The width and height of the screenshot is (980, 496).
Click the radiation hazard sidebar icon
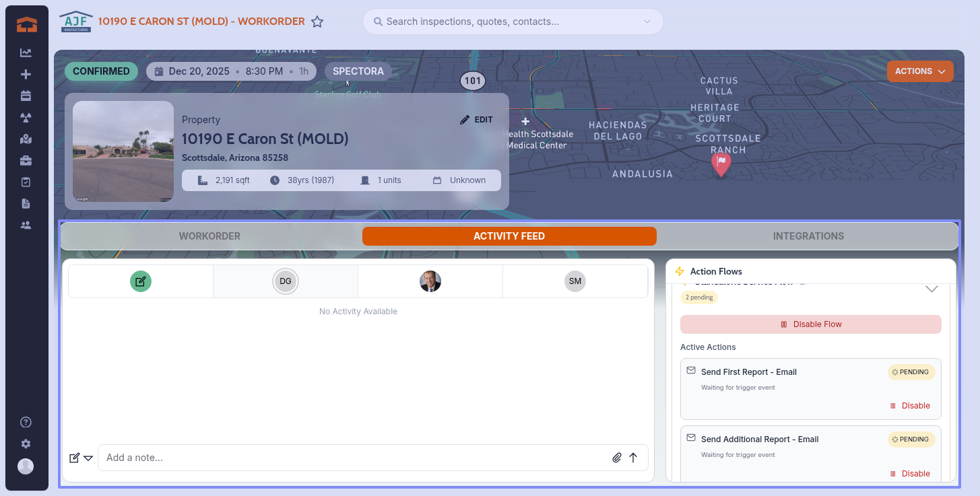pos(26,118)
